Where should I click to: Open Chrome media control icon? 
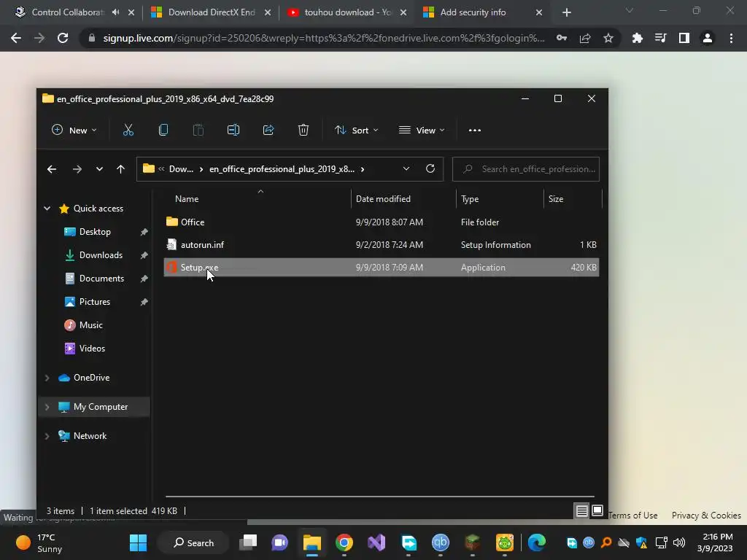pyautogui.click(x=661, y=38)
